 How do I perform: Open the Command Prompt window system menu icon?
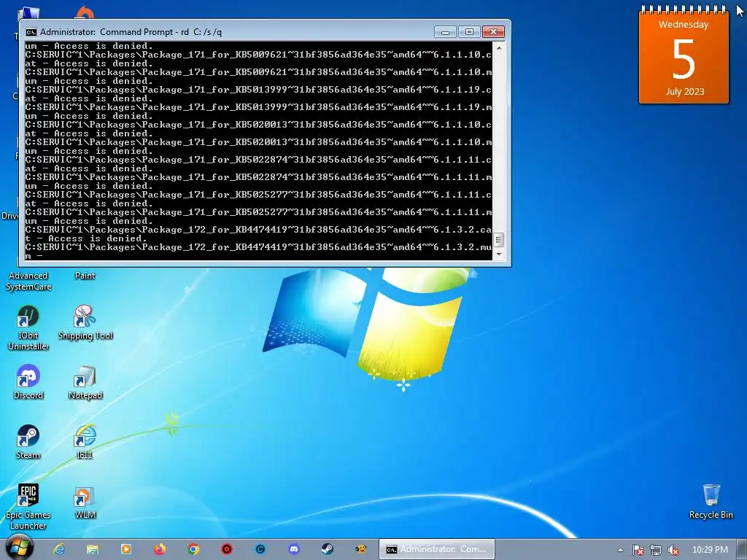31,32
